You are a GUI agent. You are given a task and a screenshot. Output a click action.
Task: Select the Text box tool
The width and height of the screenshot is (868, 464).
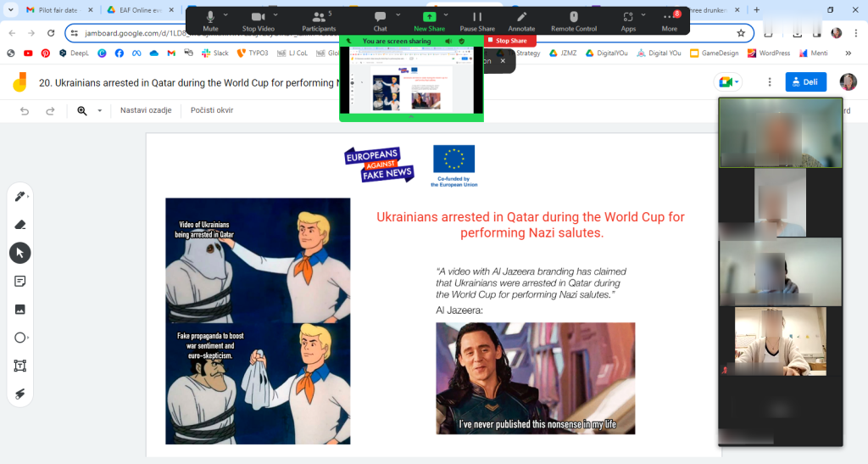click(20, 366)
